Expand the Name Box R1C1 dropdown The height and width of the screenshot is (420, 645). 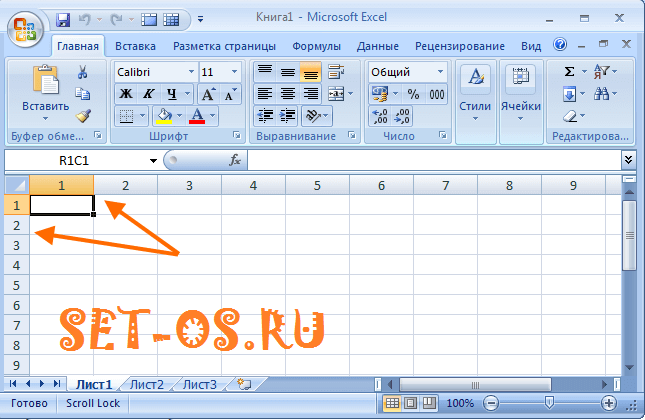pyautogui.click(x=153, y=160)
